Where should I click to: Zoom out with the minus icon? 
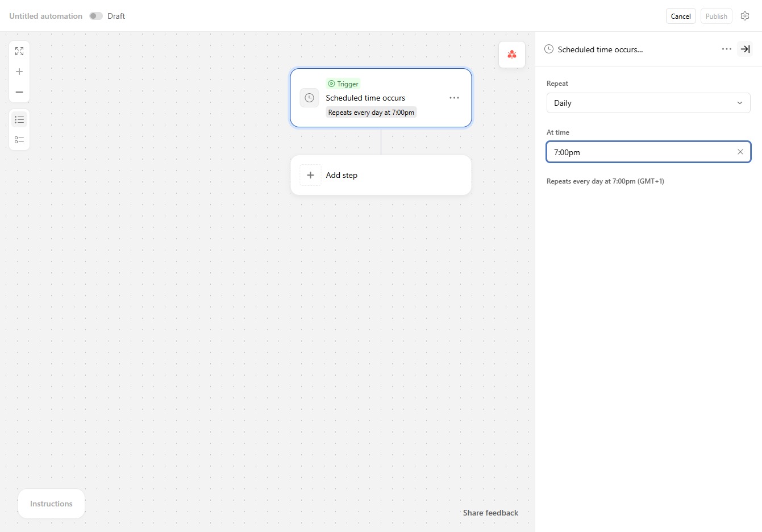(x=19, y=92)
